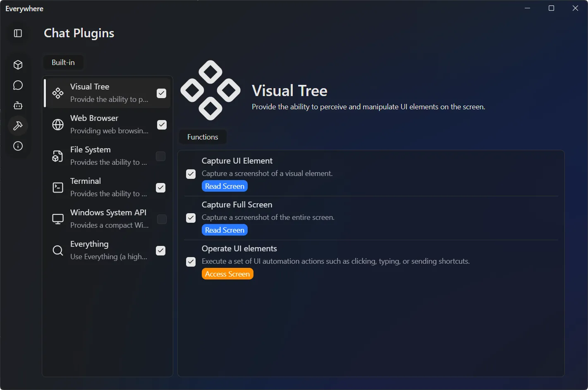Viewport: 588px width, 390px height.
Task: Open the chat bubble icon
Action: (x=18, y=85)
